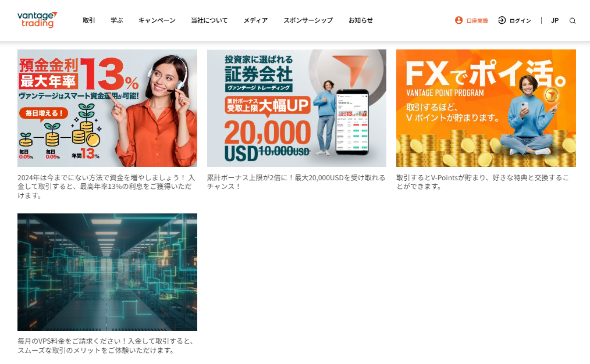This screenshot has width=590, height=364.
Task: Click the text starting 累計ボーナス上限が2倍に
Action: [296, 182]
